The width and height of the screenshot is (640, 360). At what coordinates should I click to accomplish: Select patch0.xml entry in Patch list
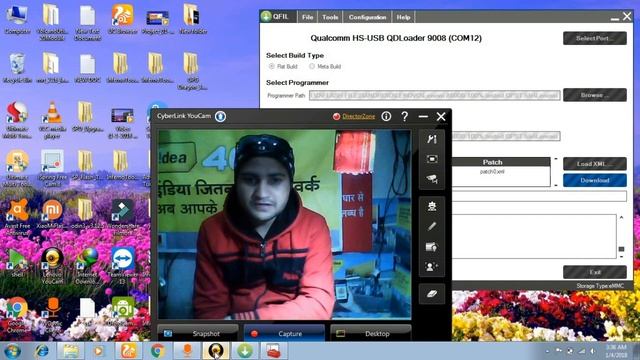492,172
